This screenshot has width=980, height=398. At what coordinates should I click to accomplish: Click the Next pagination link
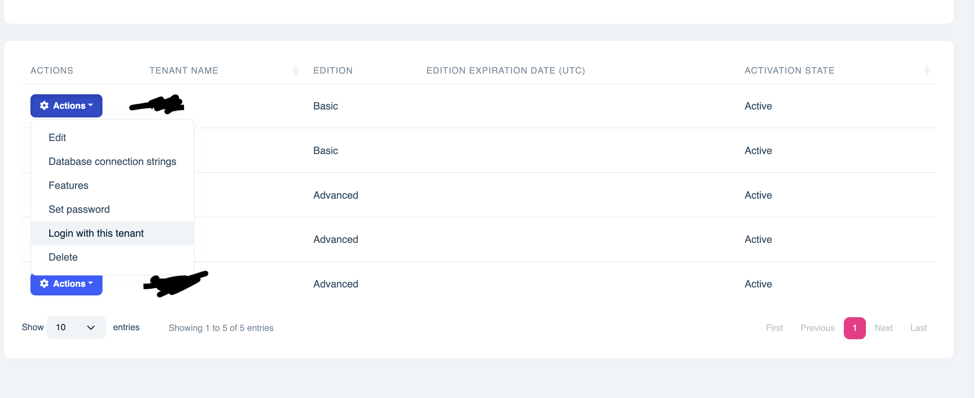click(883, 328)
